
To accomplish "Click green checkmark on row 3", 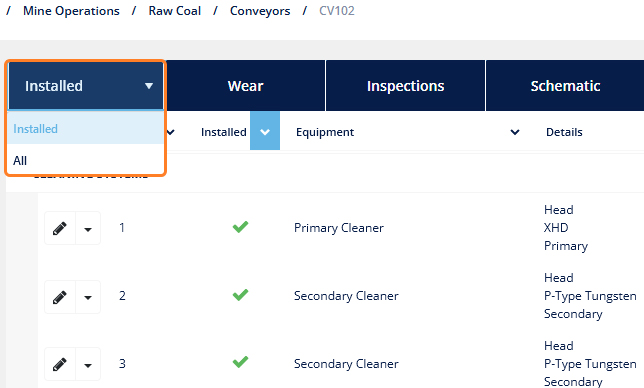I will pos(240,362).
